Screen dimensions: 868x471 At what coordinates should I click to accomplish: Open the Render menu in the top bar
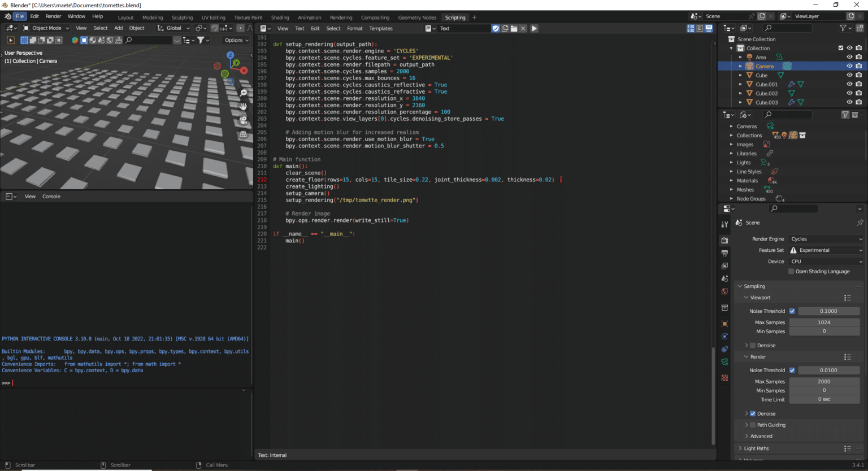[53, 16]
